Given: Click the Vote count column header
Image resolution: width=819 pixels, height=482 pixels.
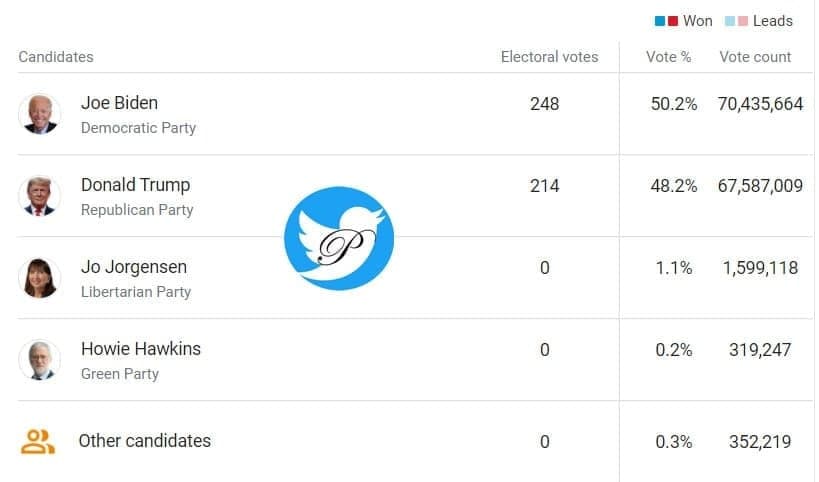Looking at the screenshot, I should (x=755, y=57).
